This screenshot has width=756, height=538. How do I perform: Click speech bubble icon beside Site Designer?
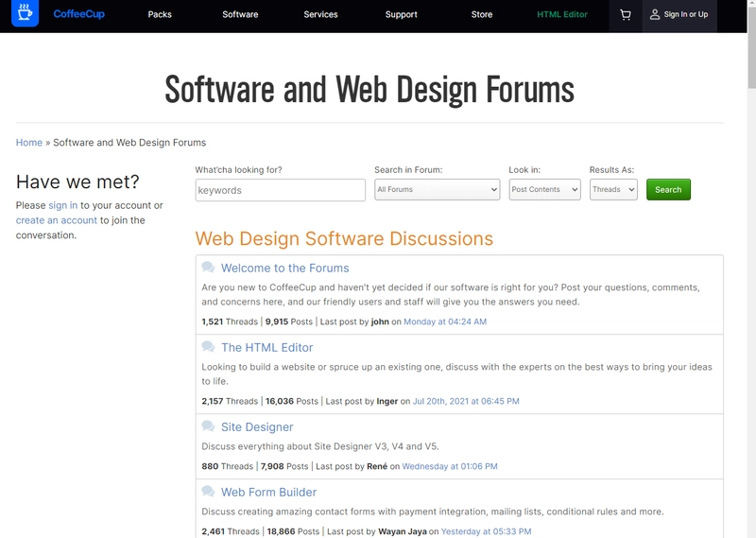click(208, 426)
